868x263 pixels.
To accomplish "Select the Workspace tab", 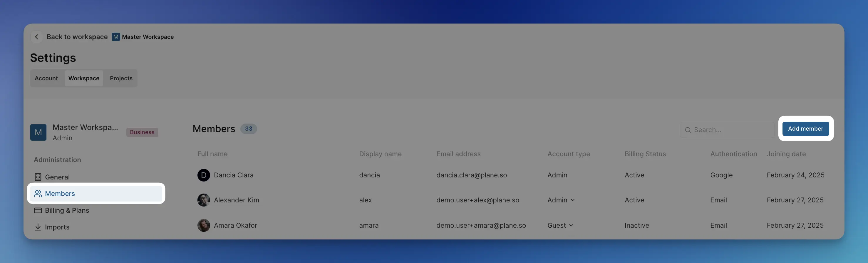I will (83, 78).
